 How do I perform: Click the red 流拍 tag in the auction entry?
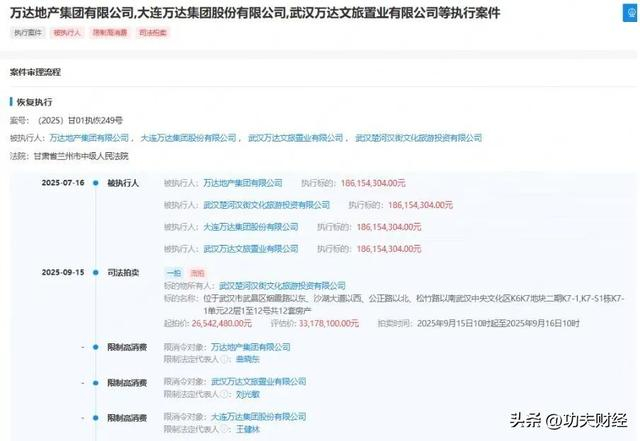pyautogui.click(x=198, y=273)
